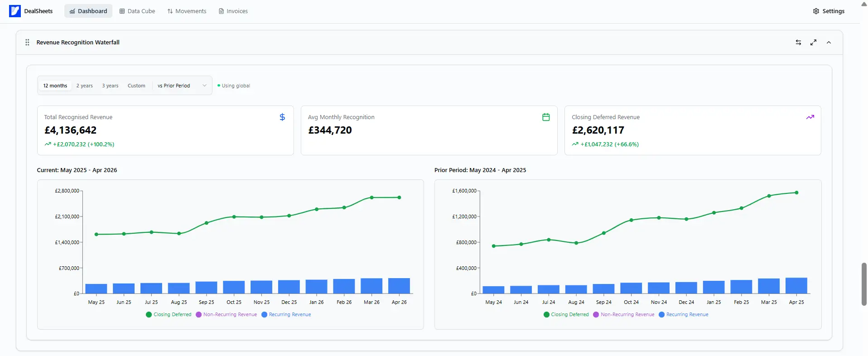Screen dimensions: 868x356
Task: Toggle Non-Recurring Revenue legend in current chart
Action: click(226, 314)
